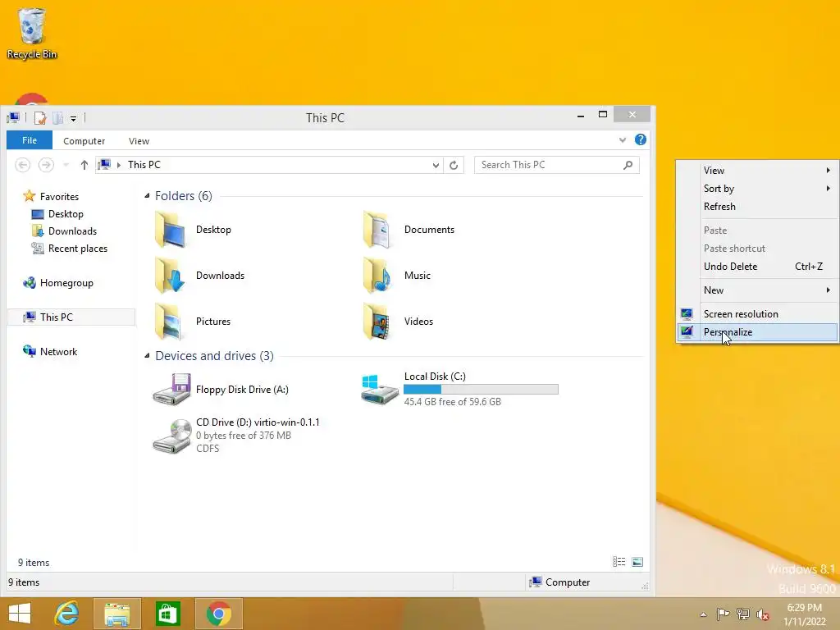Viewport: 840px width, 630px height.
Task: Collapse the Folders (6) group
Action: pyautogui.click(x=147, y=196)
